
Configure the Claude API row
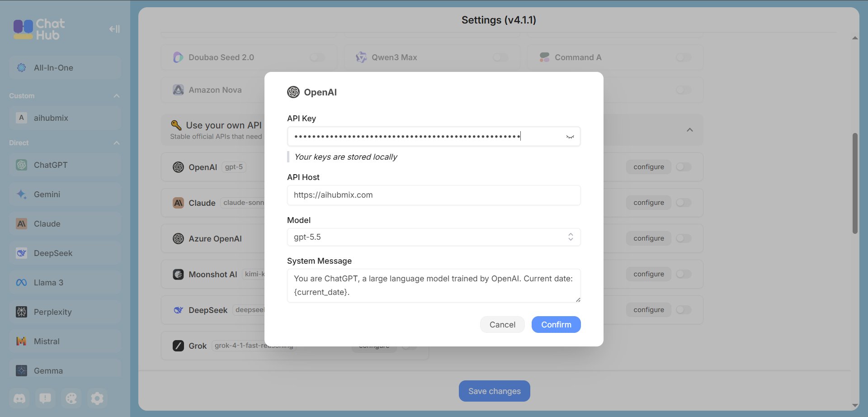[649, 203]
